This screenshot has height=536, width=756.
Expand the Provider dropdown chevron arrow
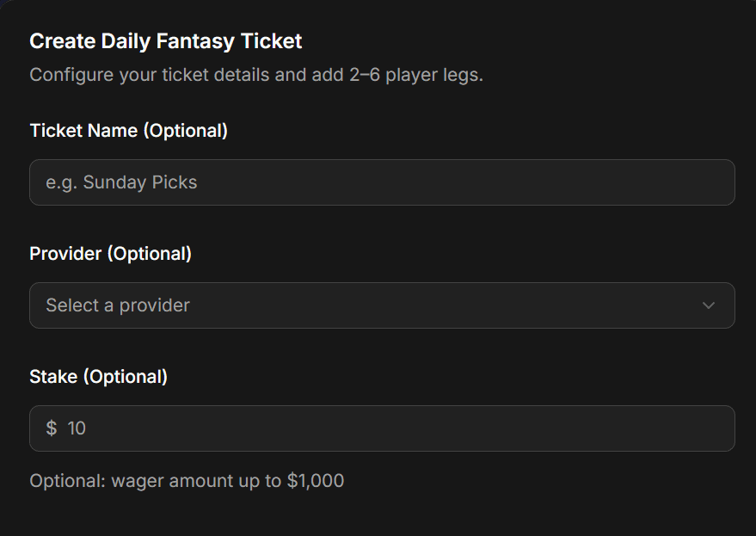[x=709, y=305]
